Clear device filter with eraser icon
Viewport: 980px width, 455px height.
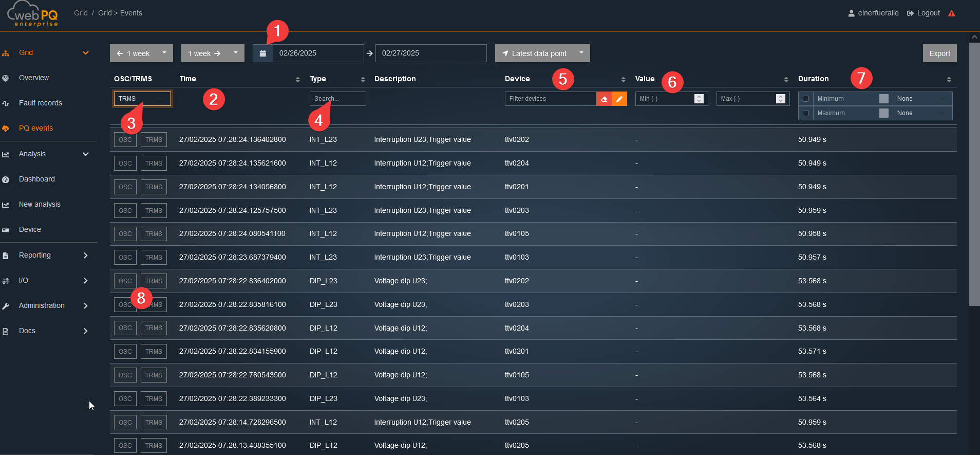click(604, 99)
